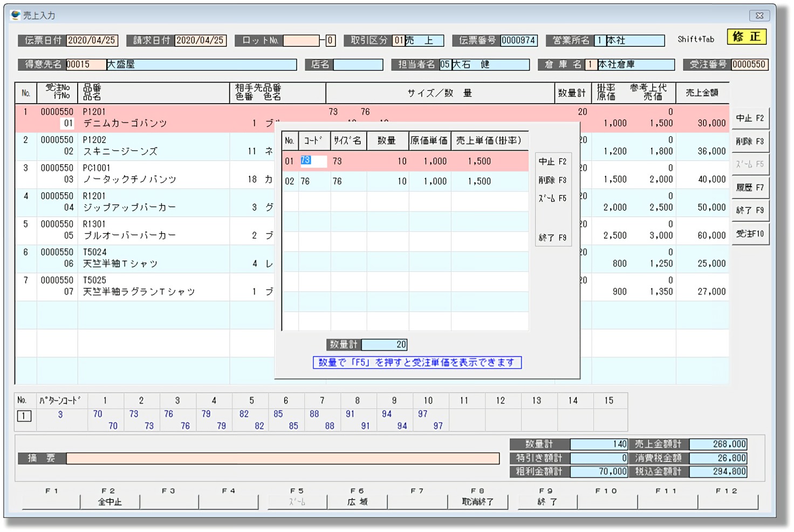
Task: Click 削除 F3 in the size popup
Action: 552,180
